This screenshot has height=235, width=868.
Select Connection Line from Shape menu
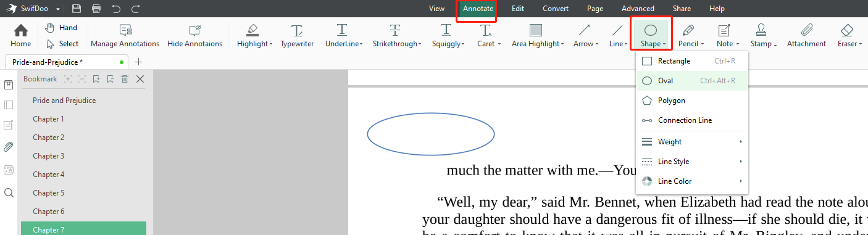[x=692, y=120]
